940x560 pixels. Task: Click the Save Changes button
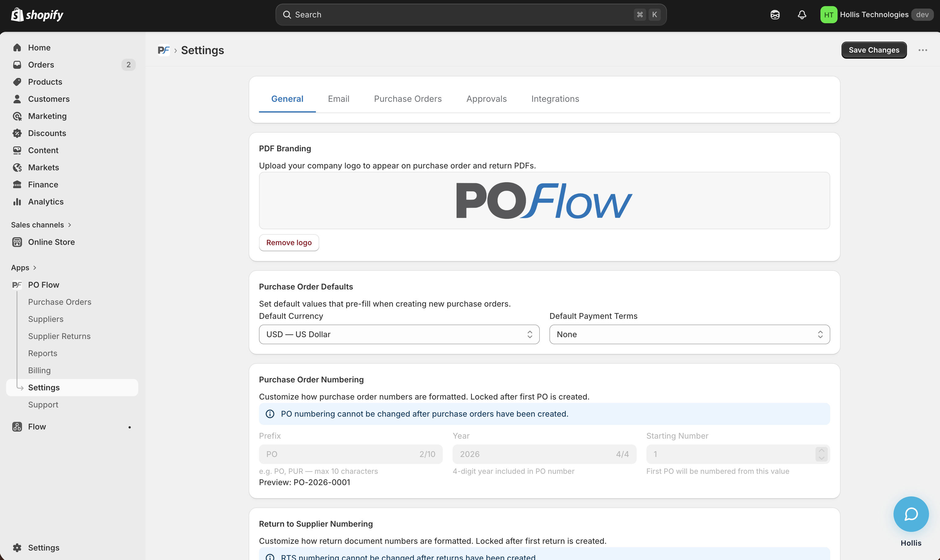click(874, 50)
